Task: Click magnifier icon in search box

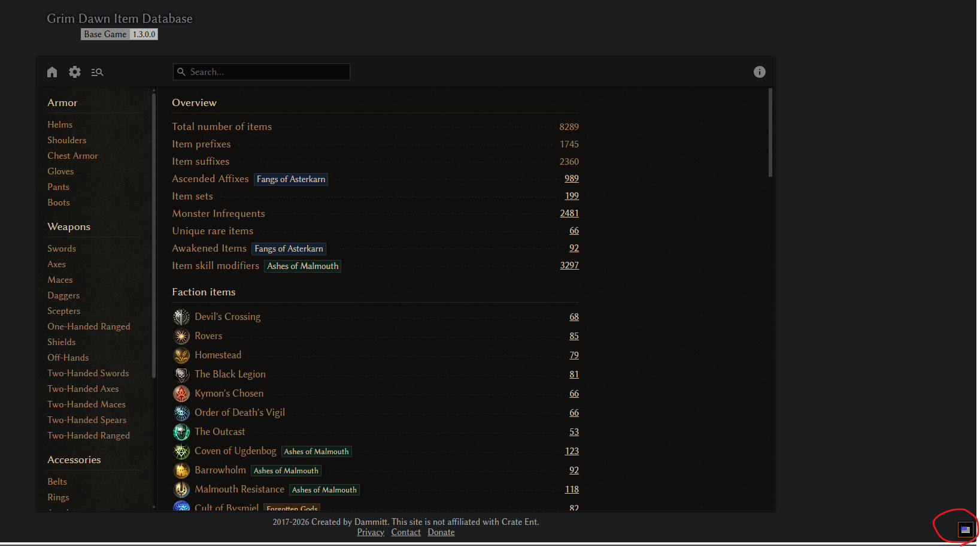Action: pos(181,72)
